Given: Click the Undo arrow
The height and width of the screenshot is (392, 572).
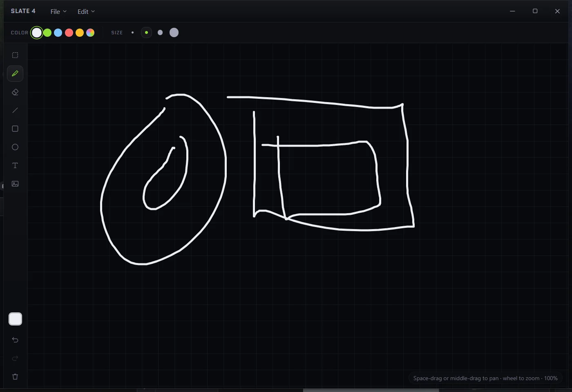Looking at the screenshot, I should 15,340.
